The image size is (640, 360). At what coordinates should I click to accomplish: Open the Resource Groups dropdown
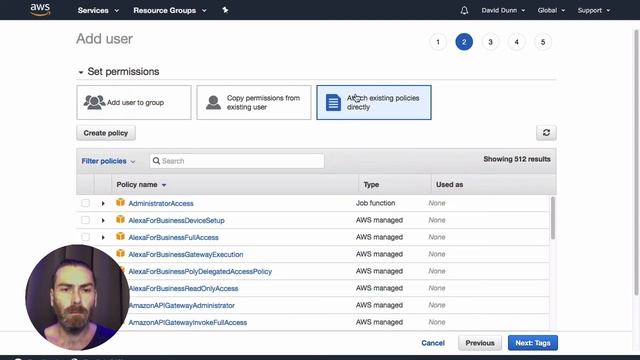[170, 10]
